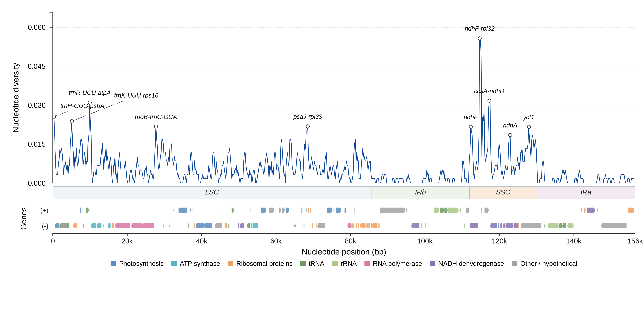This screenshot has height=313, width=644.
Task: Click the '(-)' strand label
Action: 45,226
